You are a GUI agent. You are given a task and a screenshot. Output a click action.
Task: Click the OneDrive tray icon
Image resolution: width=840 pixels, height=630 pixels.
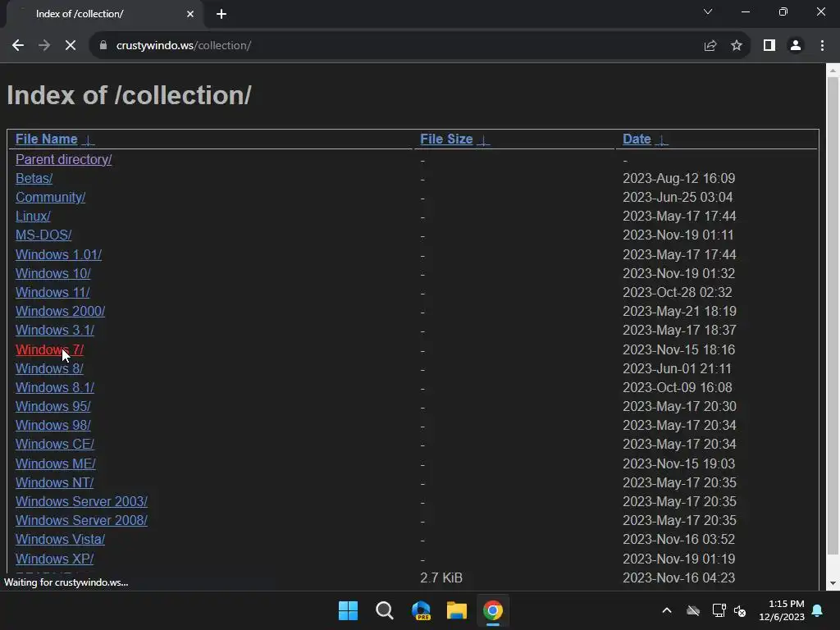[x=693, y=610]
